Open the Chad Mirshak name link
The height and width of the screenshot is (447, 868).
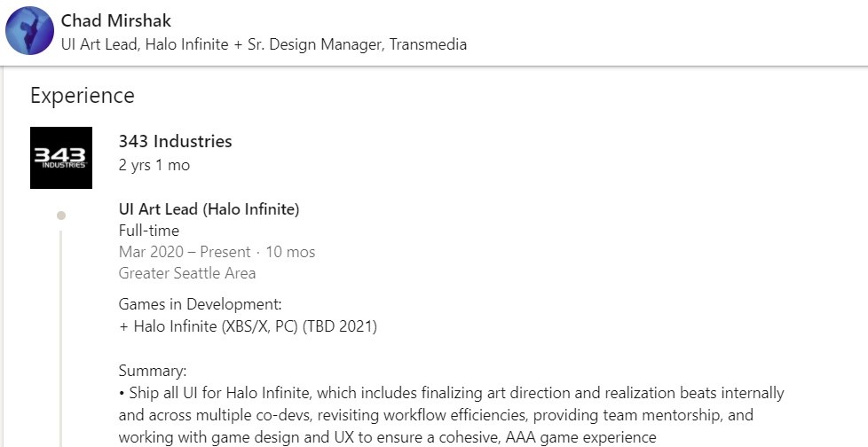point(116,20)
